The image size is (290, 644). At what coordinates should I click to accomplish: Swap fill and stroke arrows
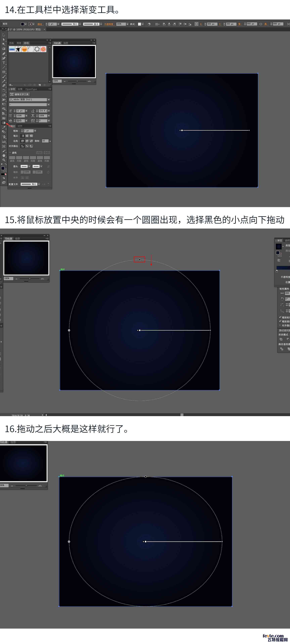[x=6, y=164]
